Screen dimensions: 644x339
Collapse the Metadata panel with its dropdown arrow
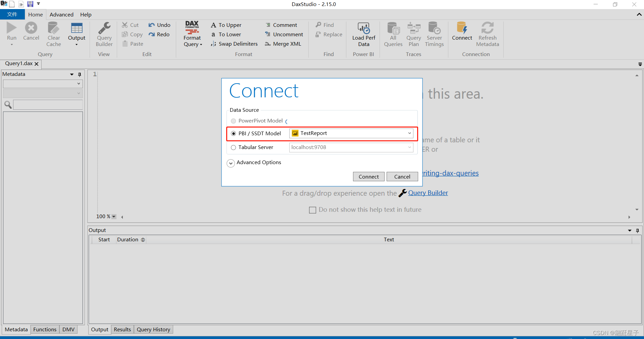pyautogui.click(x=71, y=74)
